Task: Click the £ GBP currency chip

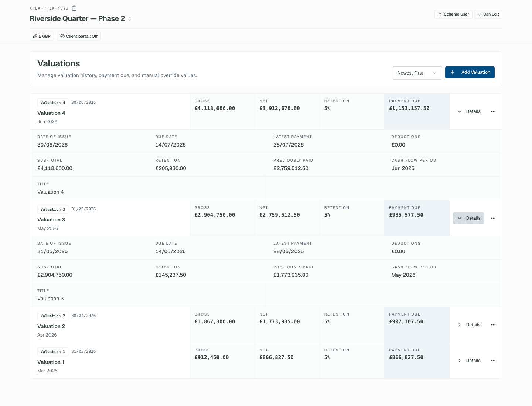Action: (42, 36)
